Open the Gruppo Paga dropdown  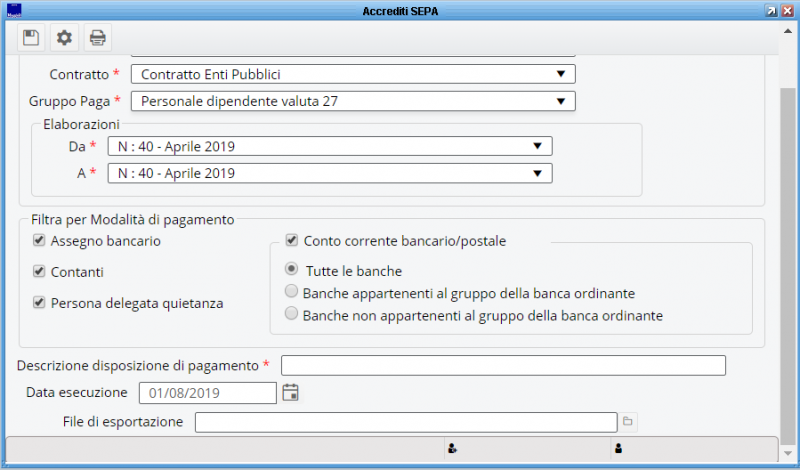560,101
